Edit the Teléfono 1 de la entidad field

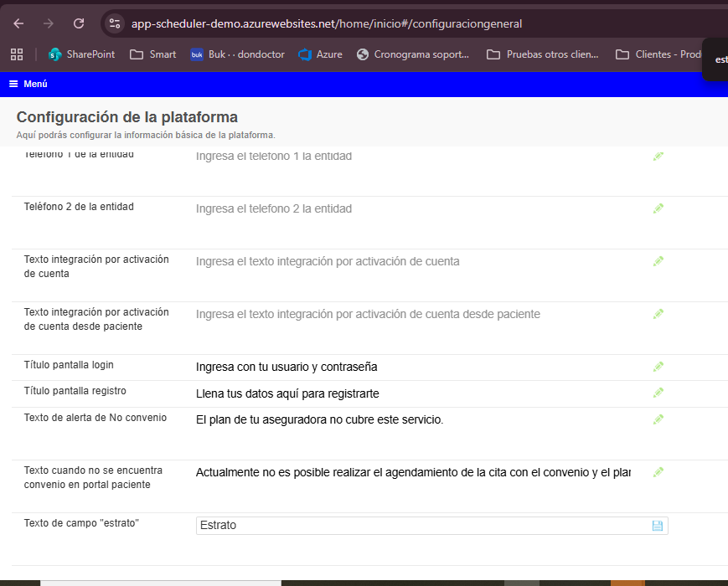click(x=658, y=156)
